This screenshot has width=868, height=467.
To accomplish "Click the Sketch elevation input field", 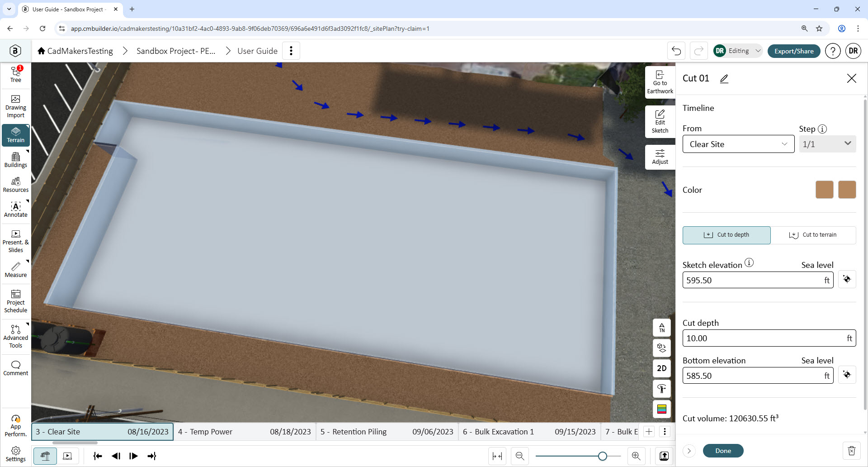I will tap(758, 280).
